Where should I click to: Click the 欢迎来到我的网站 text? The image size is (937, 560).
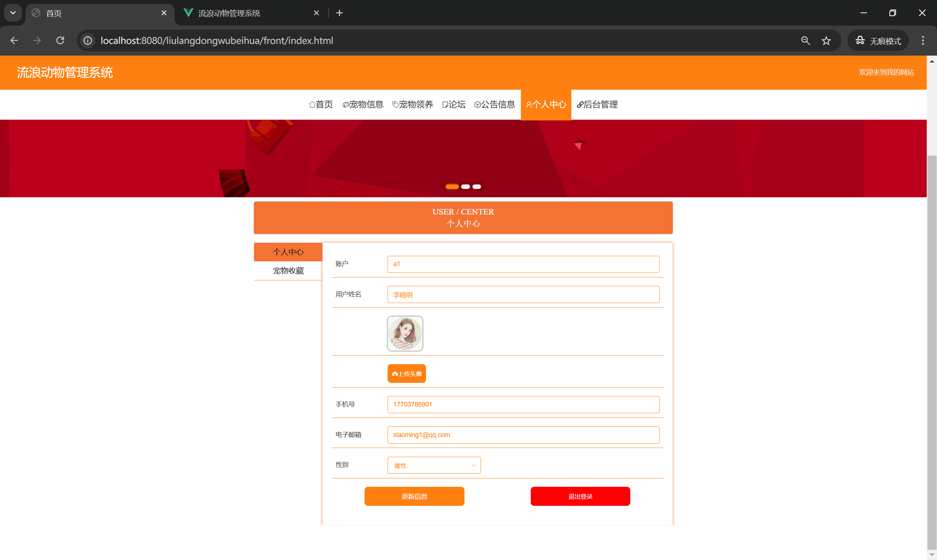pyautogui.click(x=886, y=72)
